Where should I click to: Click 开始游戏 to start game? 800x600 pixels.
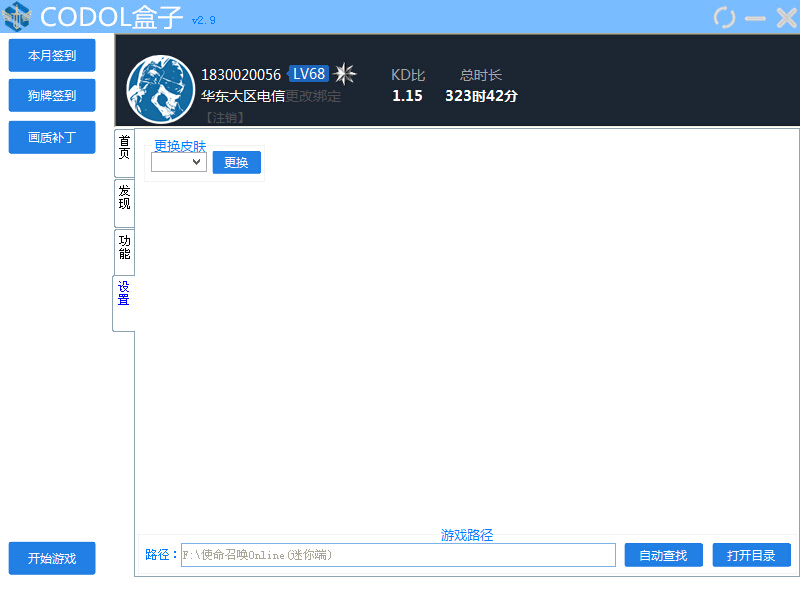[52, 558]
